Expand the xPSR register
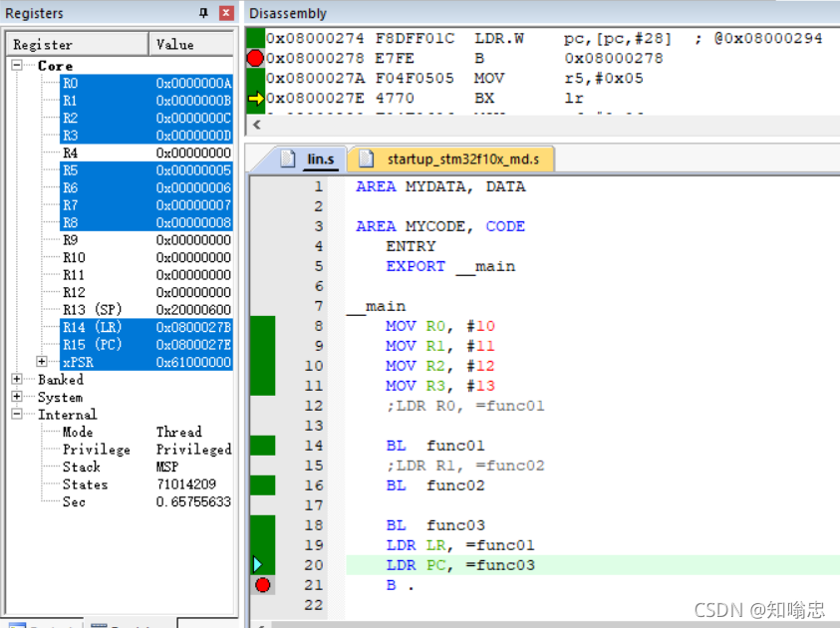840x628 pixels. point(42,362)
